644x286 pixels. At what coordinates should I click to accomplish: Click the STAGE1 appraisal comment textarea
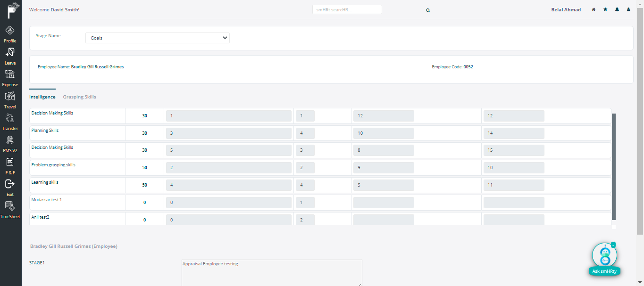(x=272, y=272)
